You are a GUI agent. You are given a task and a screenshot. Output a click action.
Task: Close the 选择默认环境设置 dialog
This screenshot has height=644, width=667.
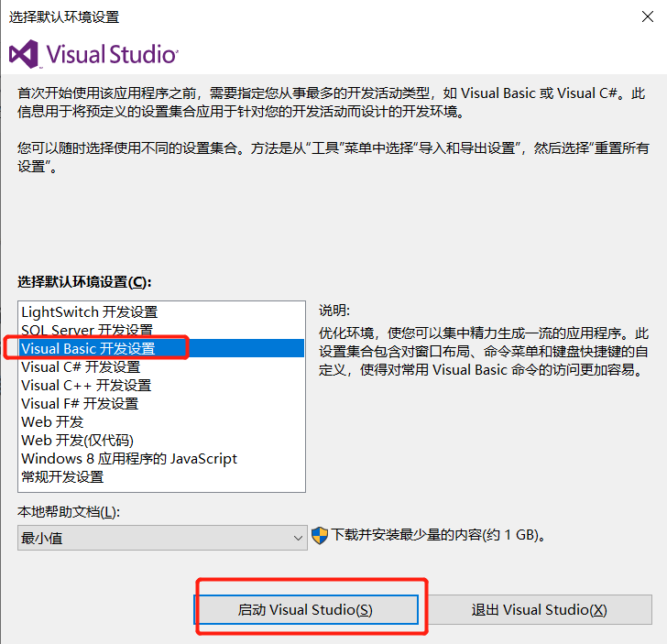point(648,16)
